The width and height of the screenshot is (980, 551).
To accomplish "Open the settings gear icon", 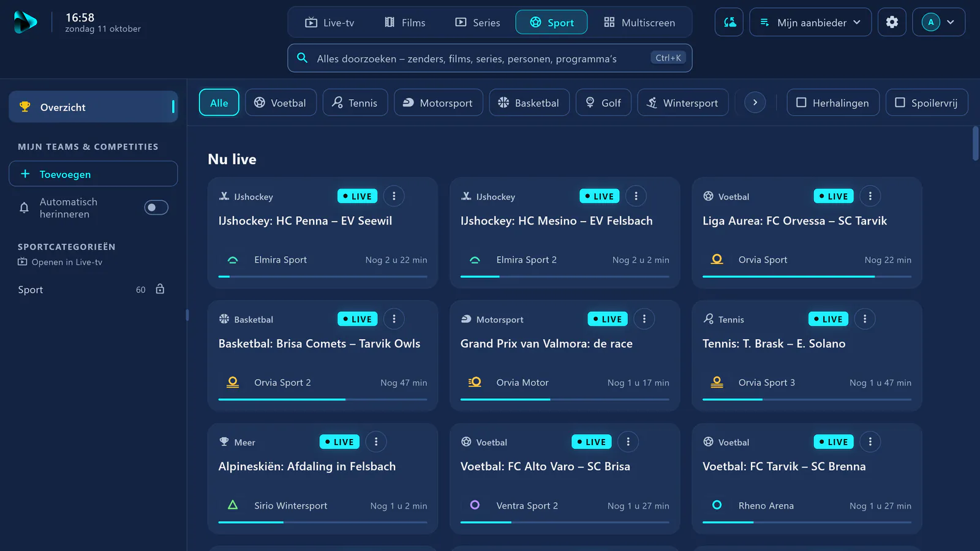I will pyautogui.click(x=892, y=22).
